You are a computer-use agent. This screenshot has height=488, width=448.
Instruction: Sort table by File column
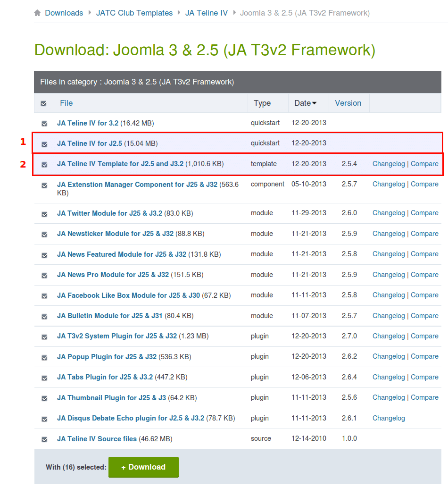pyautogui.click(x=66, y=103)
